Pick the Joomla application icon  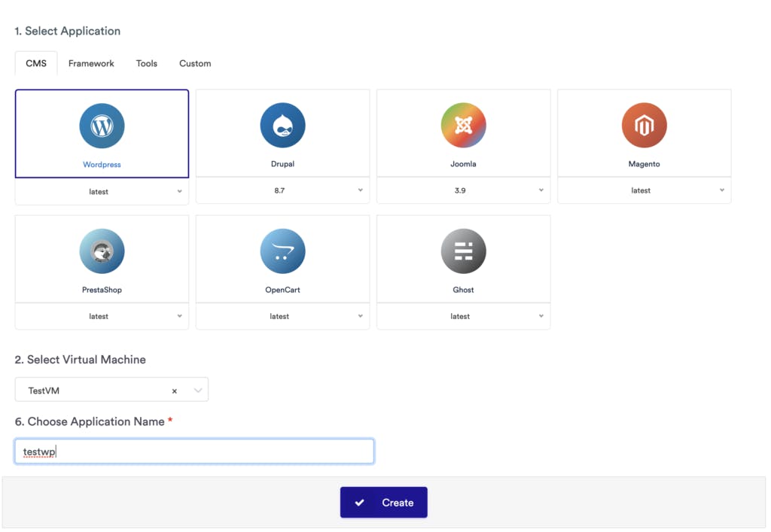[x=463, y=126]
